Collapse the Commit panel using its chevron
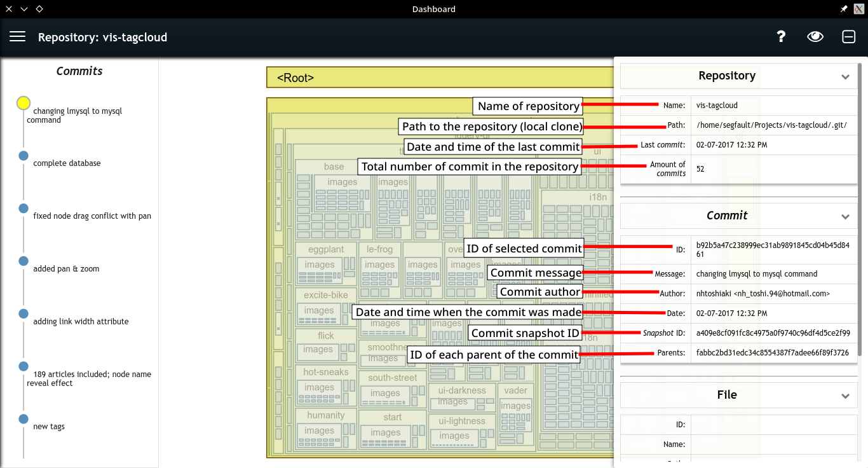 (846, 216)
